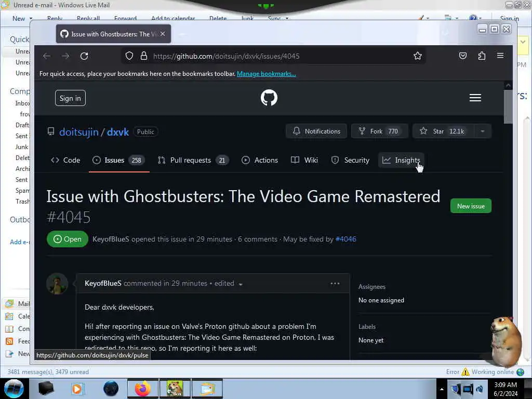Open KeyofBlueS profile link in issue header

tap(111, 239)
